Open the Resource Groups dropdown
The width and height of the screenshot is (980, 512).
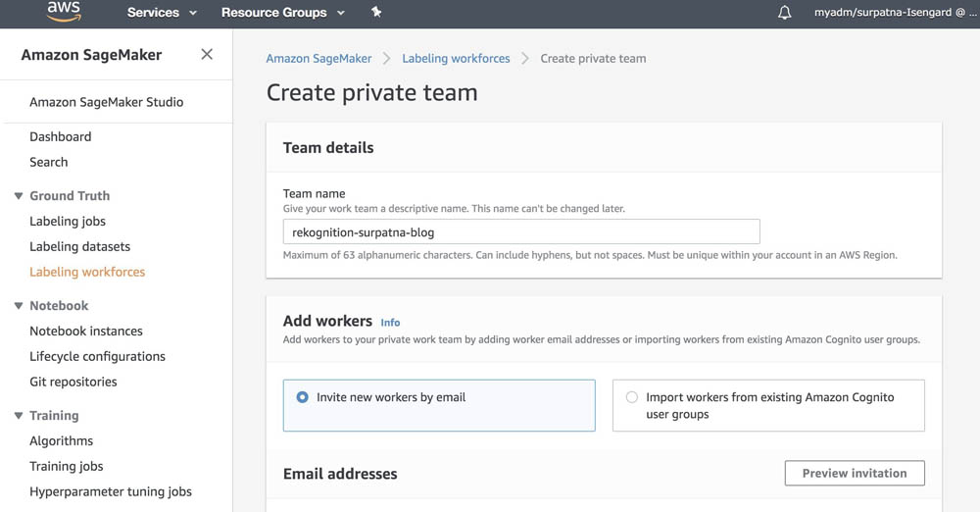[x=282, y=13]
